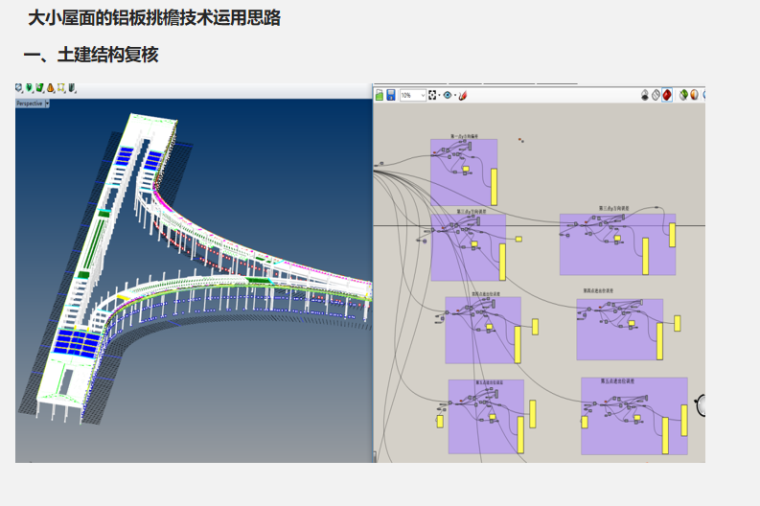Click the first shield icon in Rhino toolbar

[x=19, y=88]
